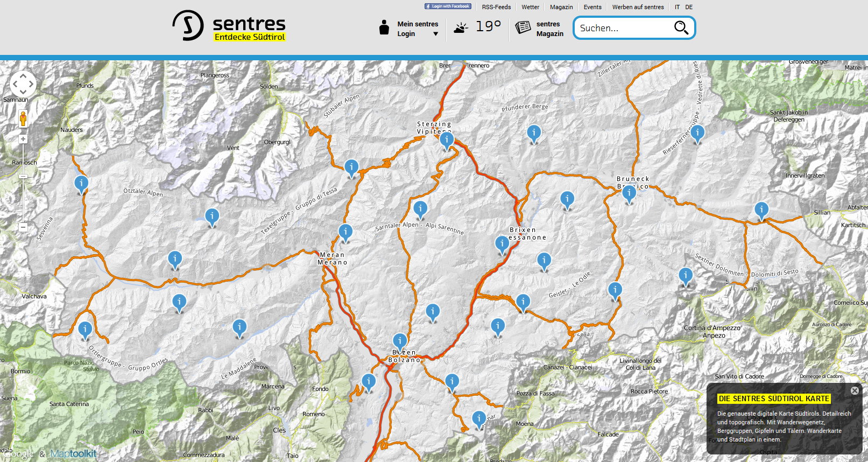The image size is (868, 462).
Task: Open the Wetter menu item
Action: click(x=530, y=7)
